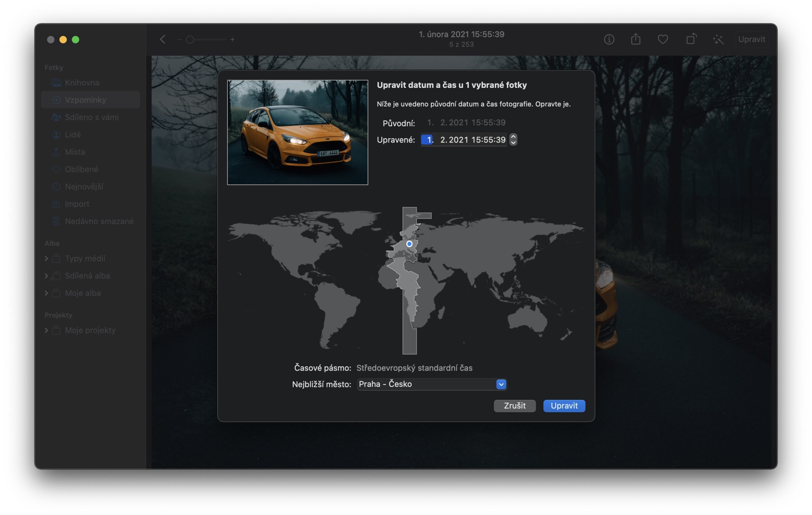Open the photo Info panel
The image size is (812, 515).
click(609, 39)
